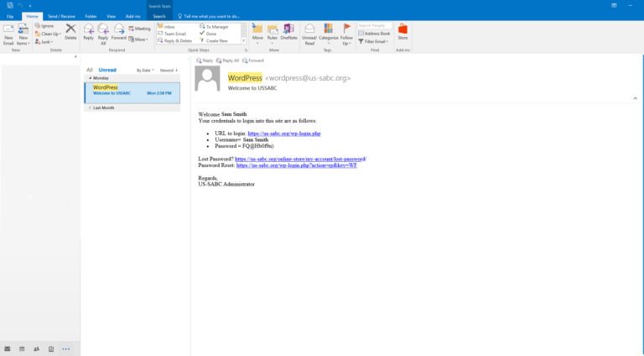Viewport: 644px width, 356px height.
Task: Open the Lost Password link in email
Action: click(300, 159)
